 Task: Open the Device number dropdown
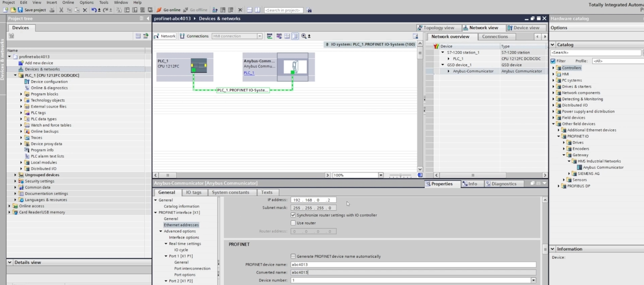pos(533,280)
